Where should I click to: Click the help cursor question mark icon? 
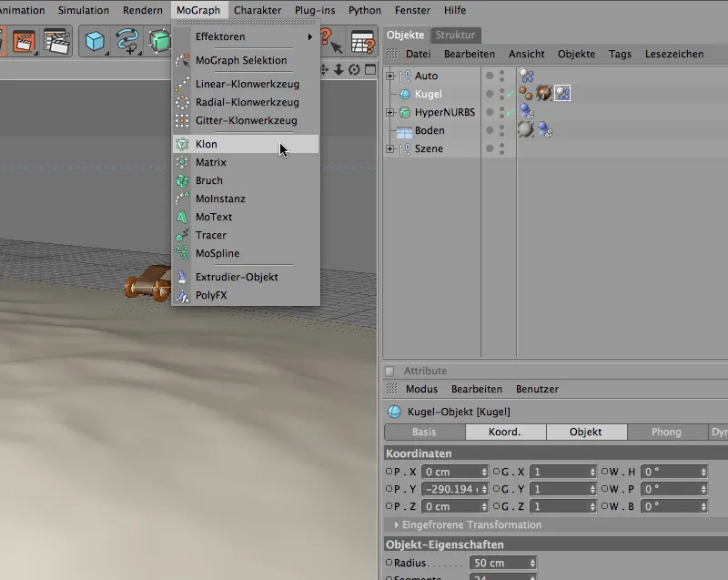point(330,41)
